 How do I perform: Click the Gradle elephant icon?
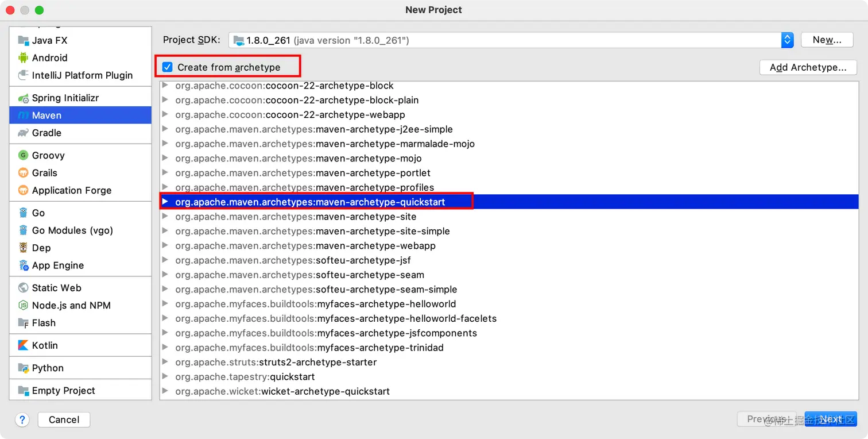24,133
